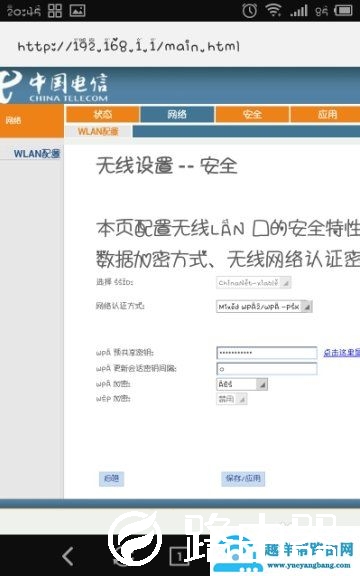Switch to the 网络 top tab
360x576 pixels.
(177, 114)
